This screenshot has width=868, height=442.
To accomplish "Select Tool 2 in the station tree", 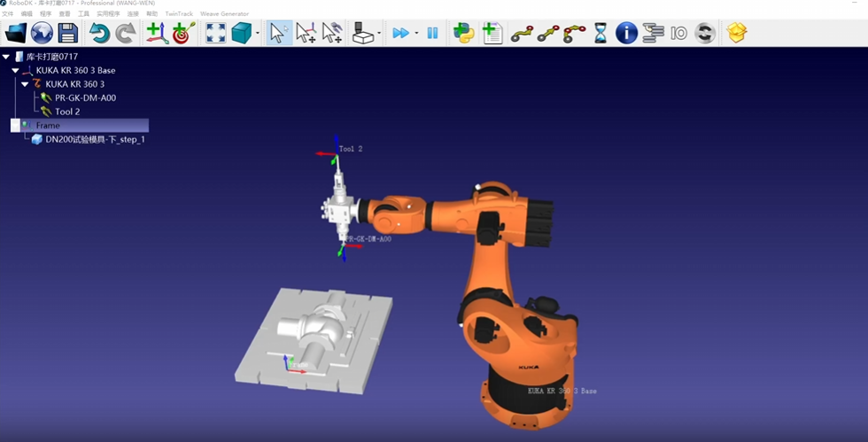I will (x=67, y=112).
